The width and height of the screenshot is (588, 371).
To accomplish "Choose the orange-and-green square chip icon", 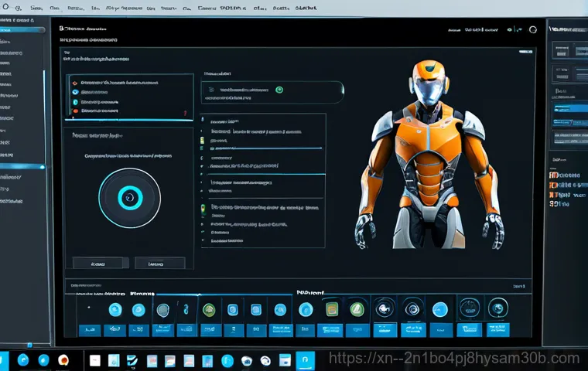I will (332, 309).
